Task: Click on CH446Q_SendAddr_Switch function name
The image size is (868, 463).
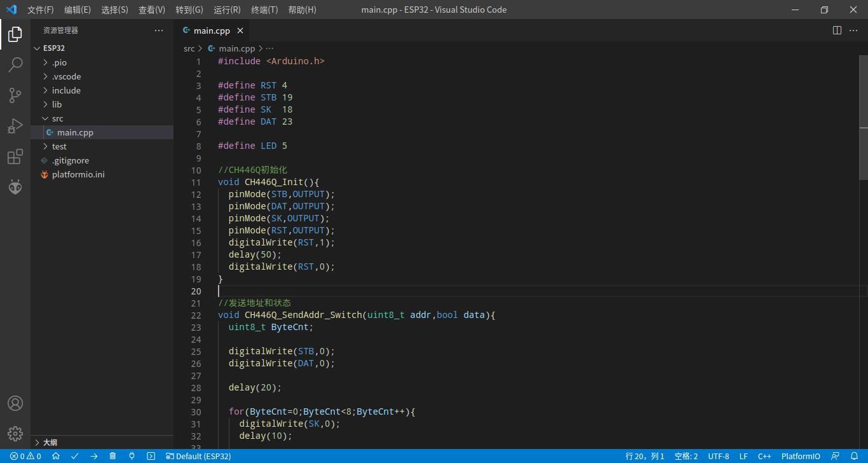Action: point(303,315)
